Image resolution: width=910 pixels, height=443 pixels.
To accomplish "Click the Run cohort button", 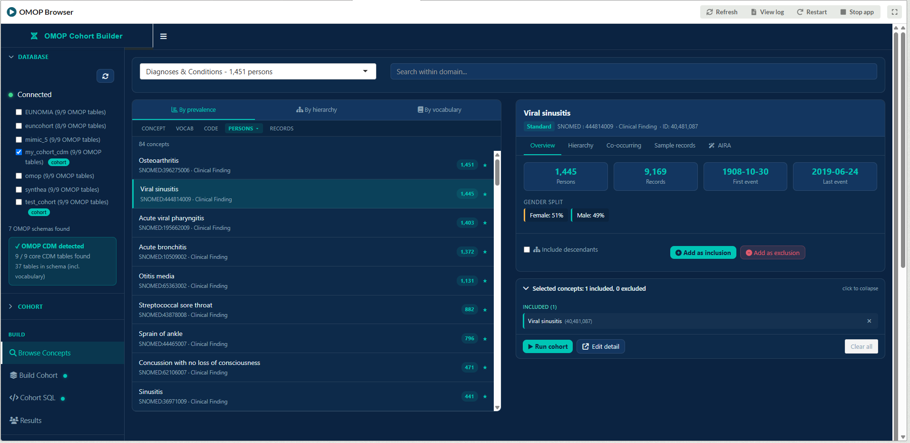I will 547,347.
